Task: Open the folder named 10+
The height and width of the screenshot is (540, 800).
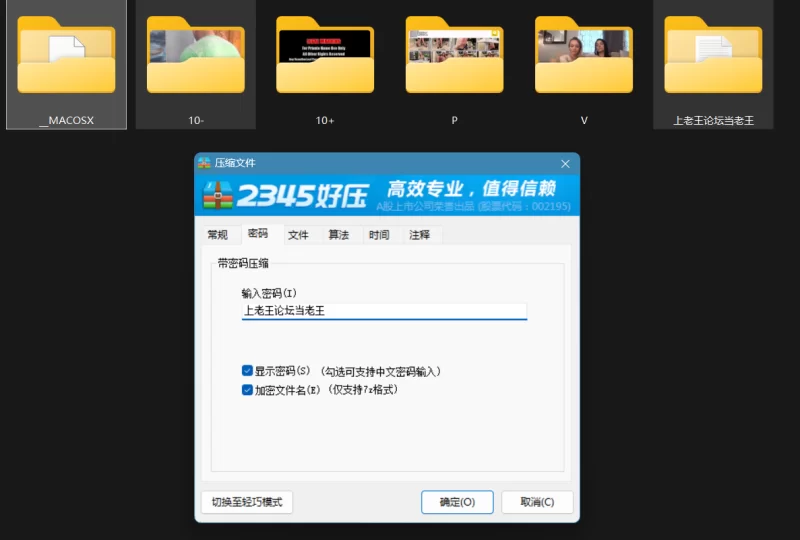Action: pyautogui.click(x=325, y=55)
